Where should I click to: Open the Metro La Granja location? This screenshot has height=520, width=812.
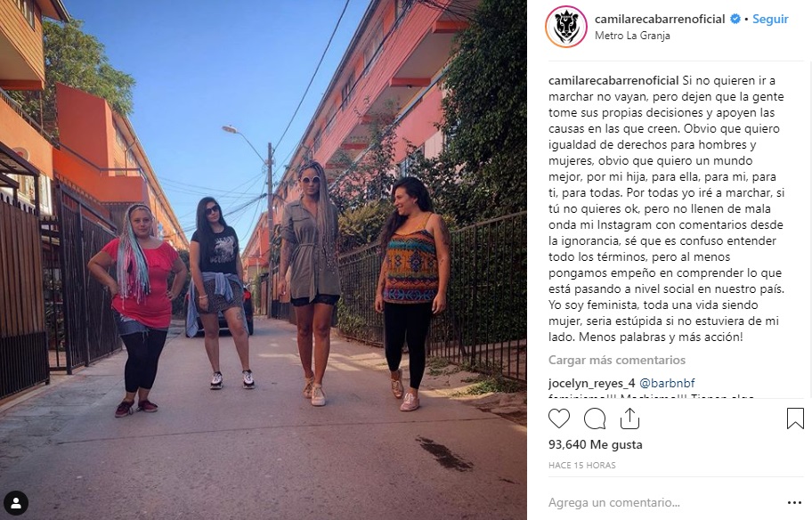pos(632,36)
